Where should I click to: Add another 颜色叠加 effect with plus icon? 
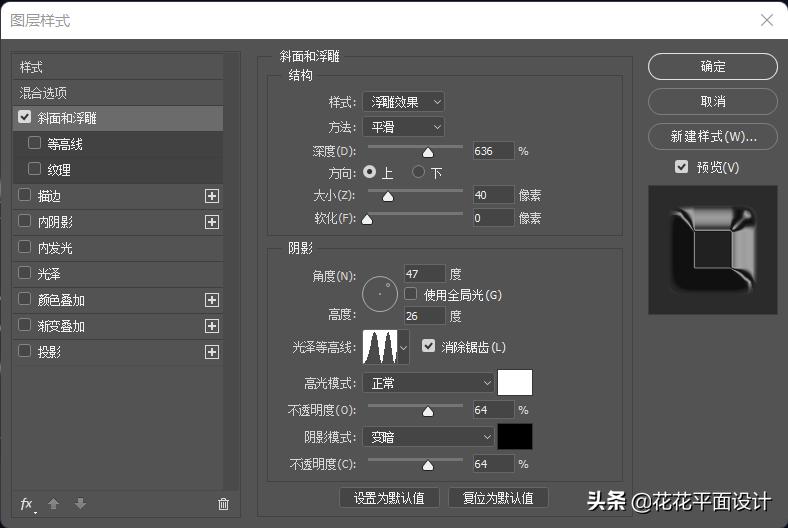point(212,300)
